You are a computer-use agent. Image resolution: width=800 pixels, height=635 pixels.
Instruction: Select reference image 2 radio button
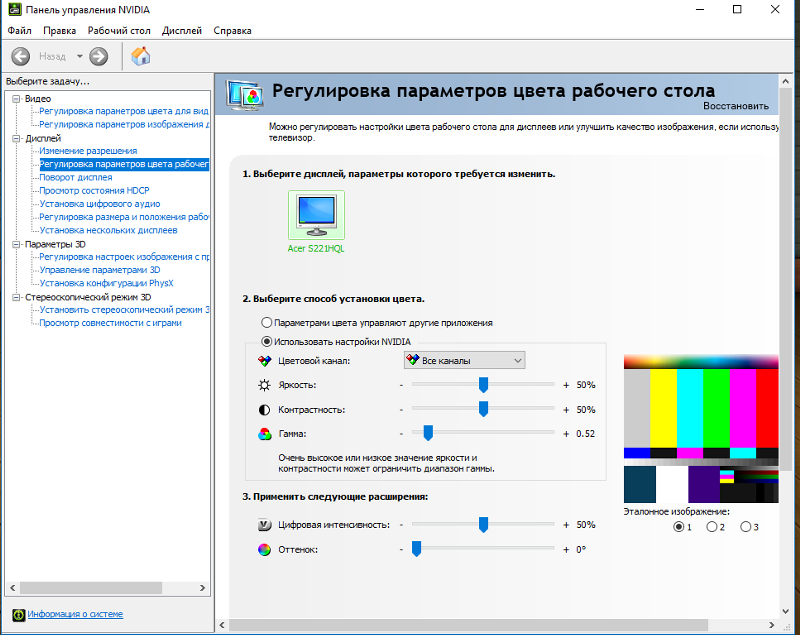(712, 527)
